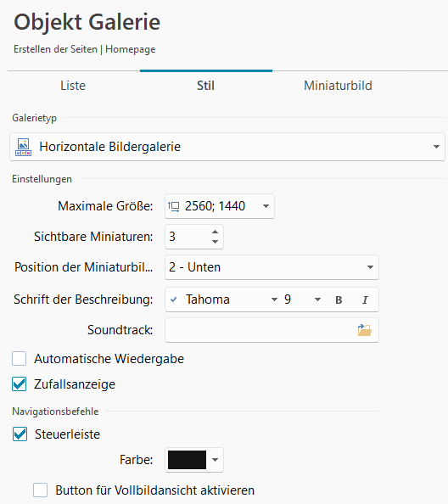Viewport: 448px width, 504px height.
Task: Enable Automatische Wiedergabe checkbox
Action: (20, 359)
